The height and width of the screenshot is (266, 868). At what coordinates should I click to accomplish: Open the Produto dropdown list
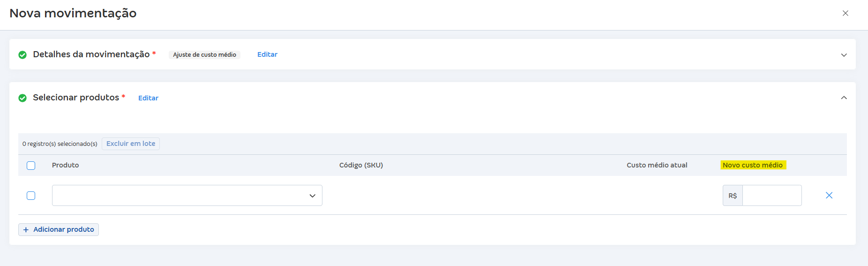click(187, 196)
